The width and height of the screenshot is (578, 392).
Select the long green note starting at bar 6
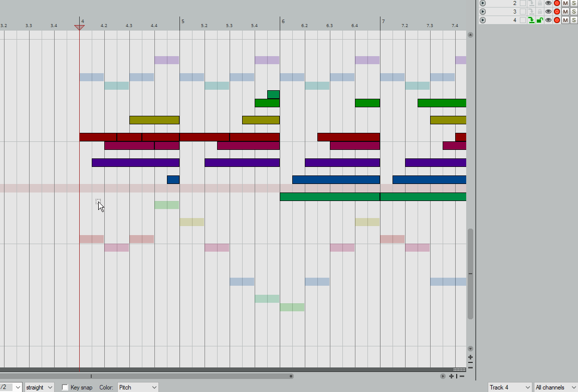[330, 197]
